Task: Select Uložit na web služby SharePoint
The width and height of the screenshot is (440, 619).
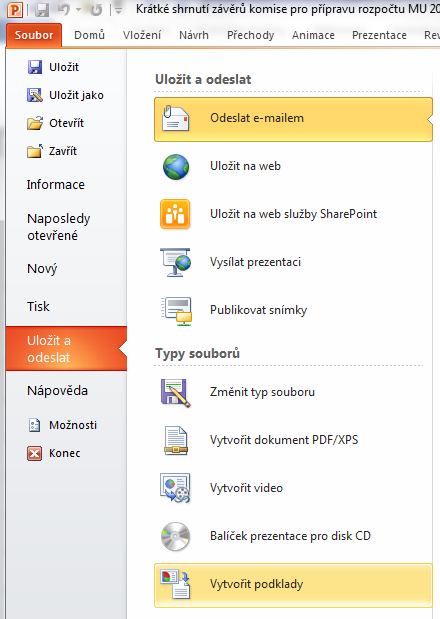Action: 293,214
